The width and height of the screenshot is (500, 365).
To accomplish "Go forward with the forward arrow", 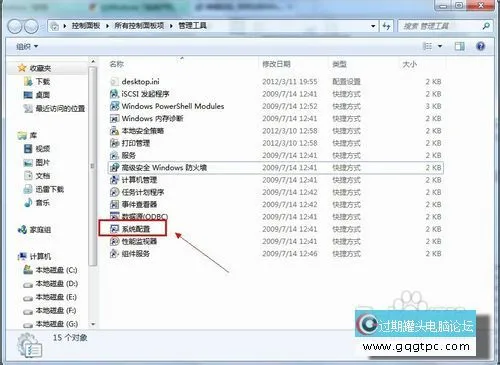I will coord(31,26).
